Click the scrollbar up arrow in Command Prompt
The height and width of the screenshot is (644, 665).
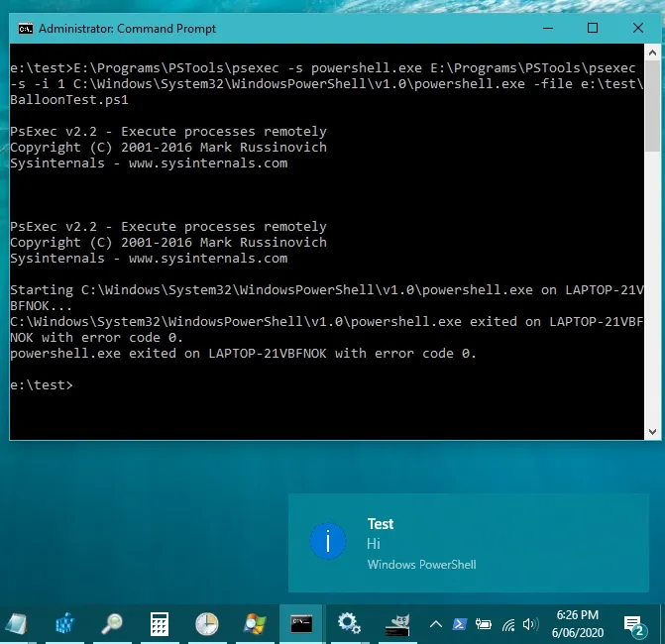[x=652, y=53]
